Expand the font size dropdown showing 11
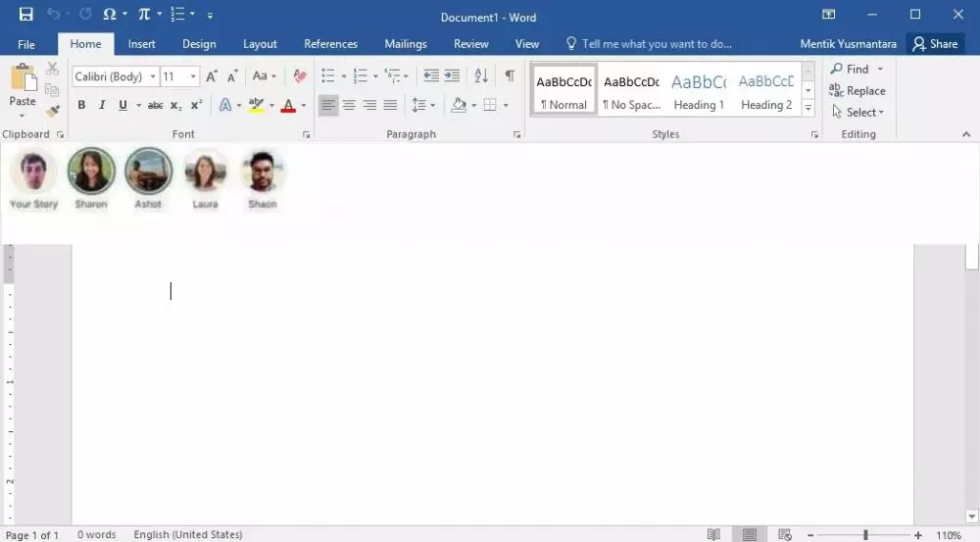This screenshot has width=980, height=542. tap(193, 76)
